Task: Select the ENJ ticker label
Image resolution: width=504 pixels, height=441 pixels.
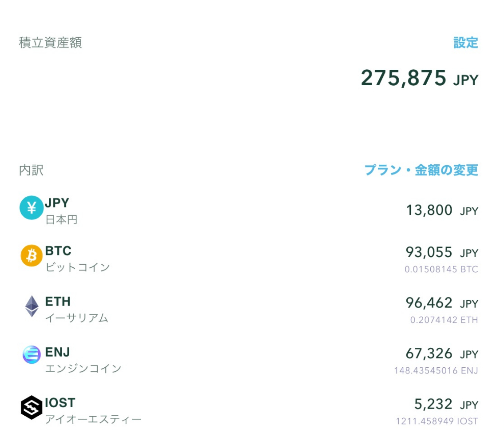Action: point(58,352)
